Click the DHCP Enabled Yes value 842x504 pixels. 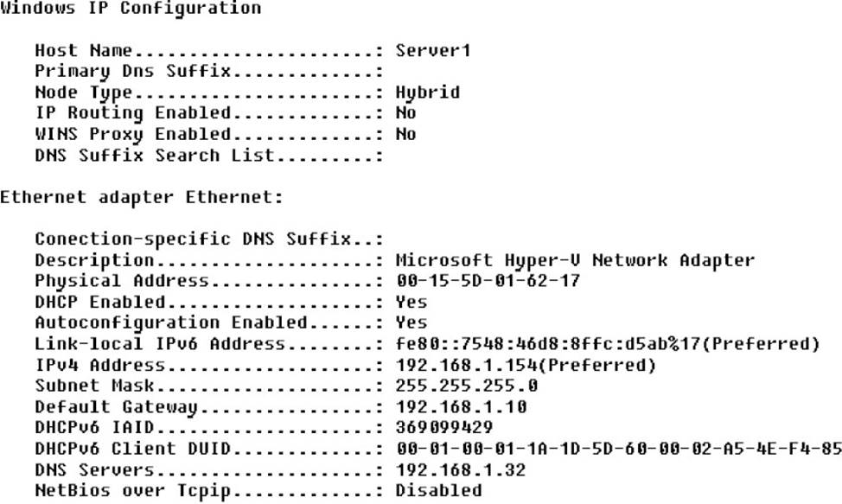coord(411,302)
